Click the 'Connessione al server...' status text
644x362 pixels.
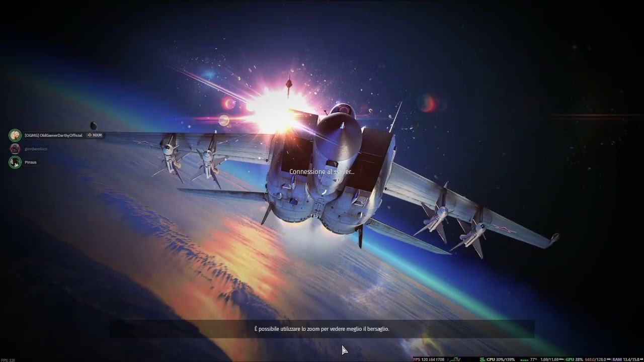click(321, 171)
